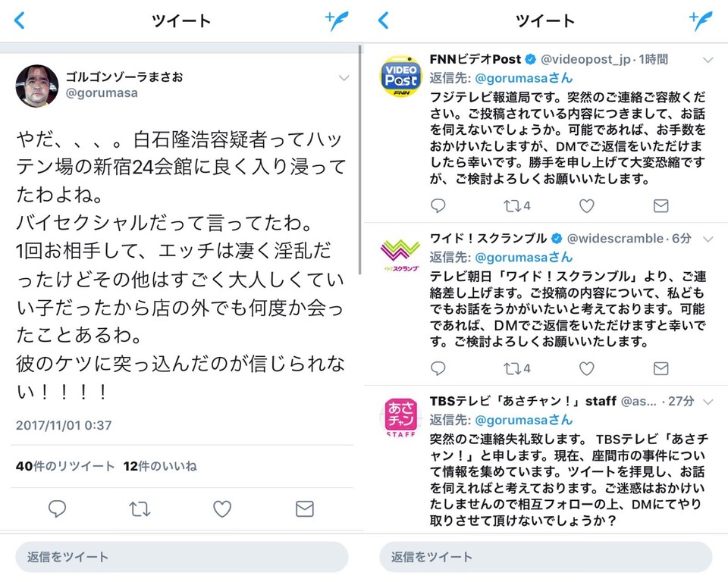Tap the back arrow on the left tweet screen
Screen dimensions: 728x582
click(20, 20)
